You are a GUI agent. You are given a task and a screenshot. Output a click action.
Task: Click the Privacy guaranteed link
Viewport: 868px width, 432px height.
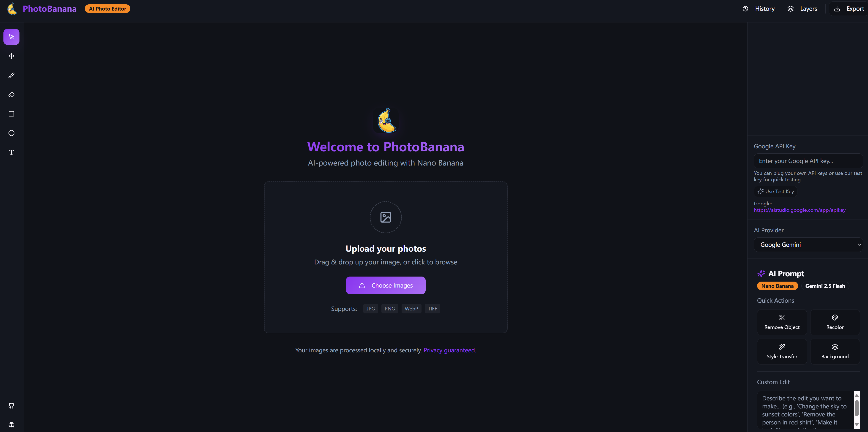click(449, 350)
